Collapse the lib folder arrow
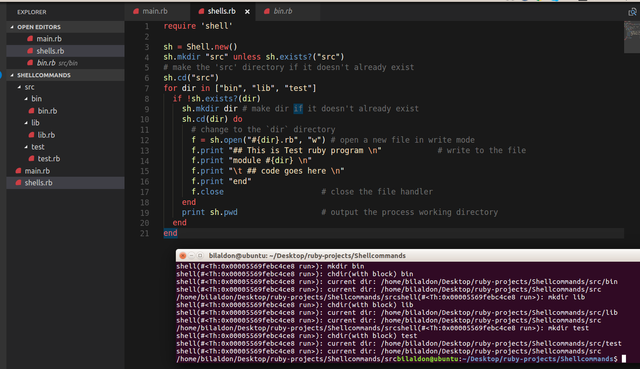 (x=26, y=123)
